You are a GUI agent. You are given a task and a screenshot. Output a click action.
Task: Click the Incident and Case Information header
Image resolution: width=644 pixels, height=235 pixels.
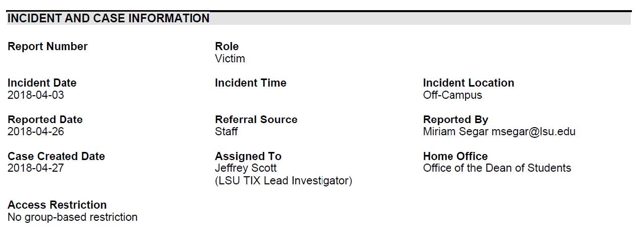pos(108,18)
